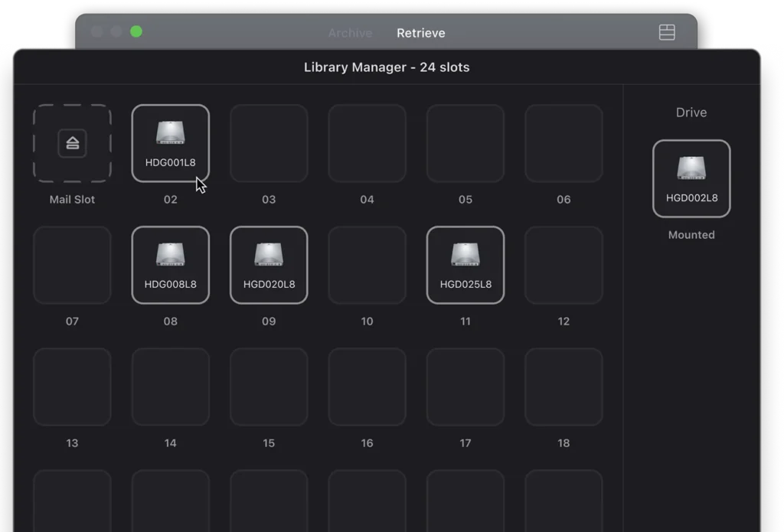
Task: Click the eject icon in Mail Slot
Action: pyautogui.click(x=72, y=143)
